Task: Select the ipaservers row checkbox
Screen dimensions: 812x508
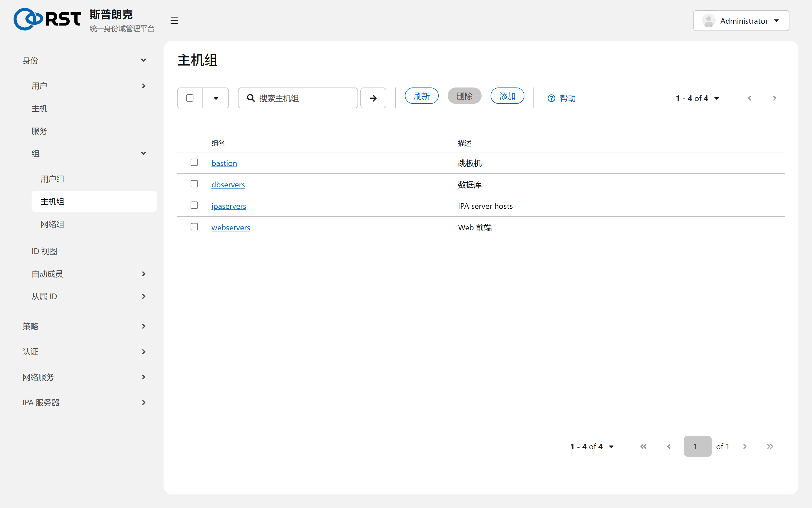Action: 194,205
